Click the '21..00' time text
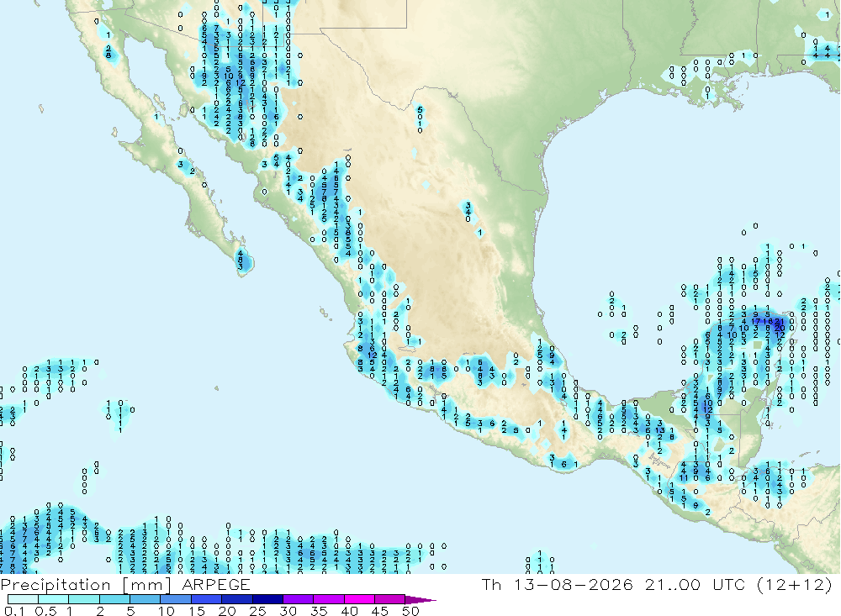The image size is (841, 616). [673, 584]
